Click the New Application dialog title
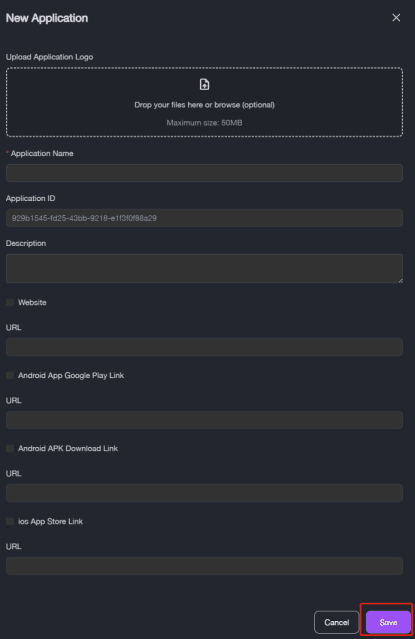The height and width of the screenshot is (639, 415). pyautogui.click(x=47, y=18)
